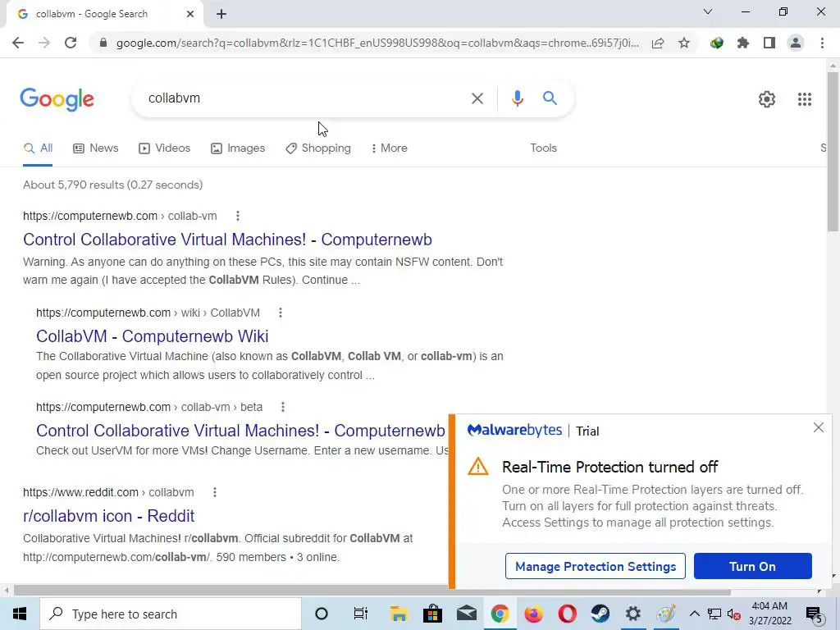Click the muted volume tray icon
The image size is (840, 630).
(734, 614)
